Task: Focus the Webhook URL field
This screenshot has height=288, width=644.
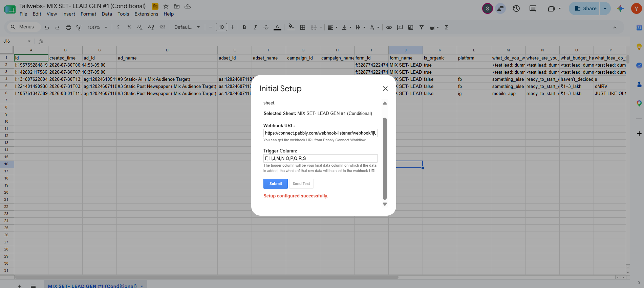Action: click(x=320, y=133)
